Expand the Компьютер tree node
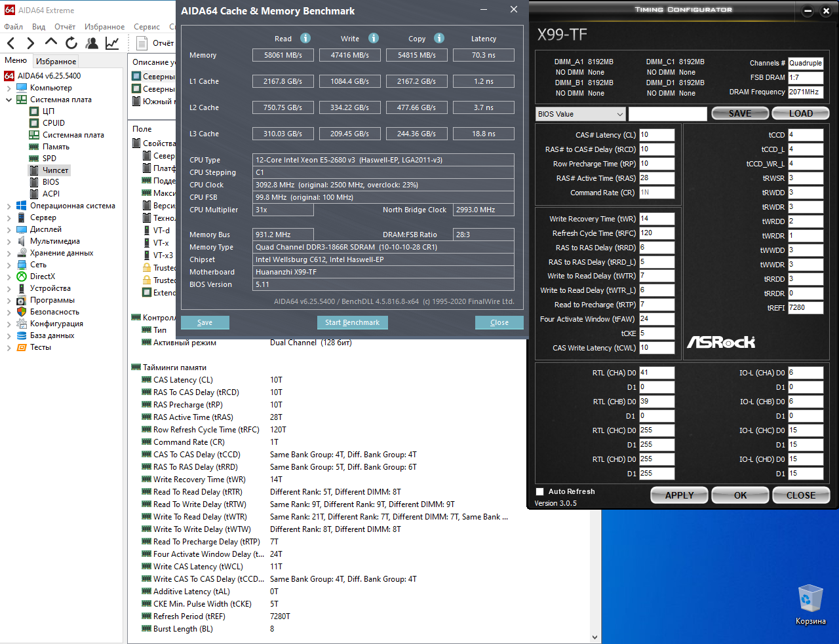839x644 pixels. coord(9,88)
